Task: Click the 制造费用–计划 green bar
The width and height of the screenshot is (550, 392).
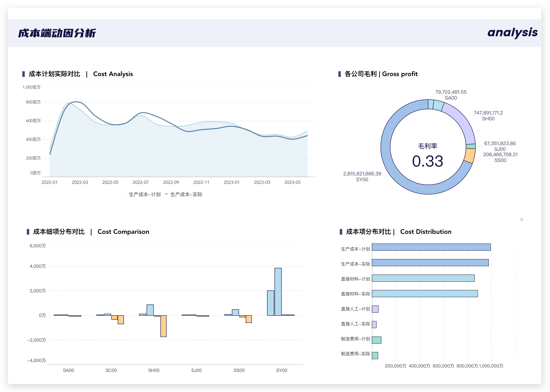Action: (x=376, y=340)
